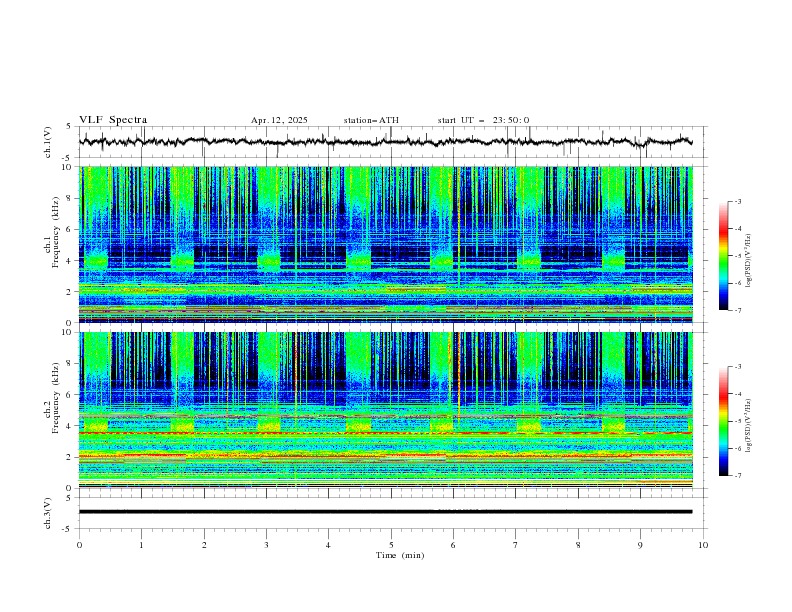Click the "-3" label on ch.1 color bar
The height and width of the screenshot is (612, 792).
[737, 201]
